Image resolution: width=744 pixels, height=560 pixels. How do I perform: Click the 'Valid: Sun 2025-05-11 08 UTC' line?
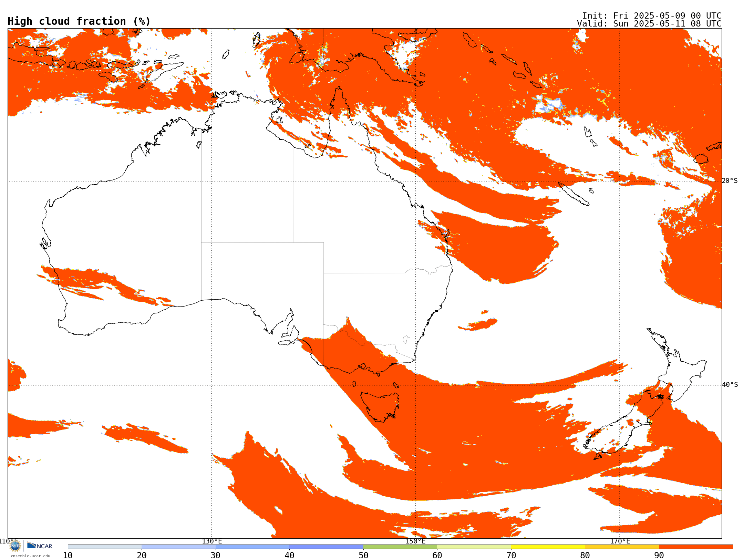[649, 24]
